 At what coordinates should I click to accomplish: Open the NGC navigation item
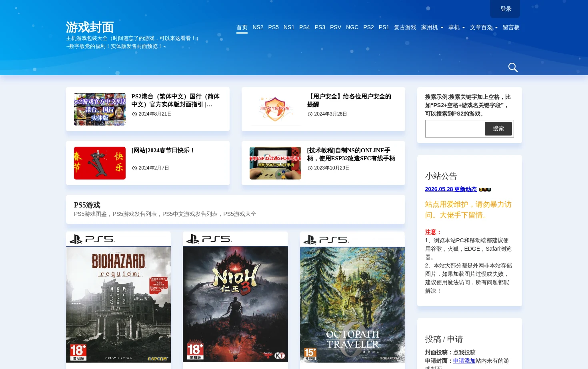pyautogui.click(x=352, y=27)
